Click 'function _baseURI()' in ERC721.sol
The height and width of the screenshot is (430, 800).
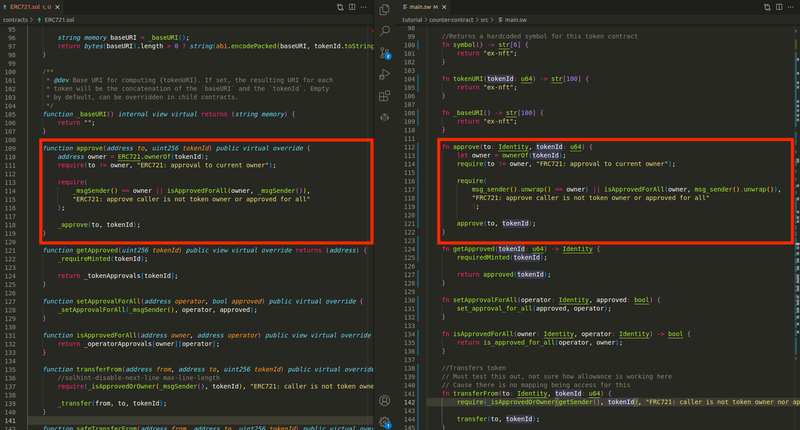[79, 114]
